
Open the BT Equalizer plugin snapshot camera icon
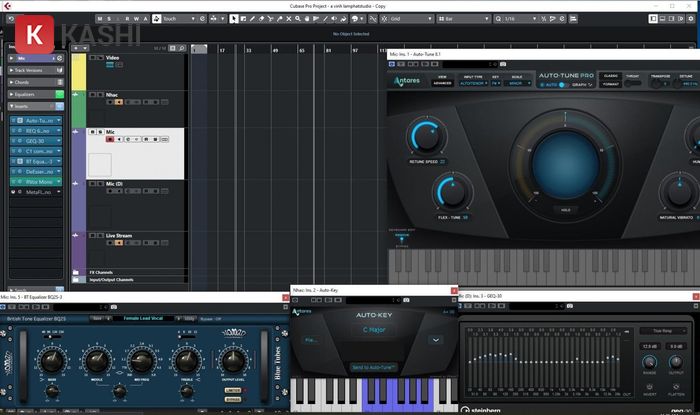(114, 307)
